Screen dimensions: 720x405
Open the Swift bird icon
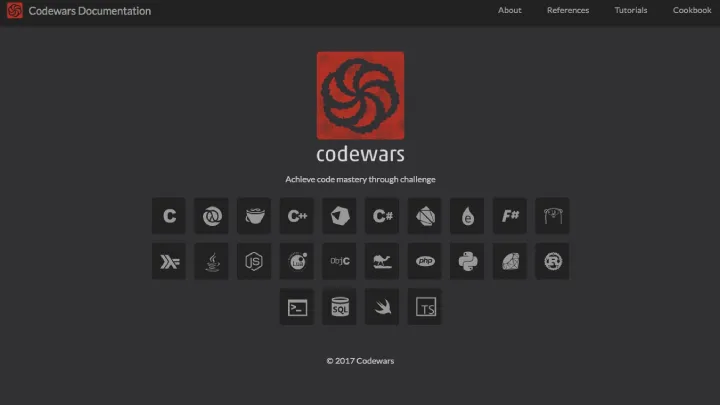tap(382, 307)
